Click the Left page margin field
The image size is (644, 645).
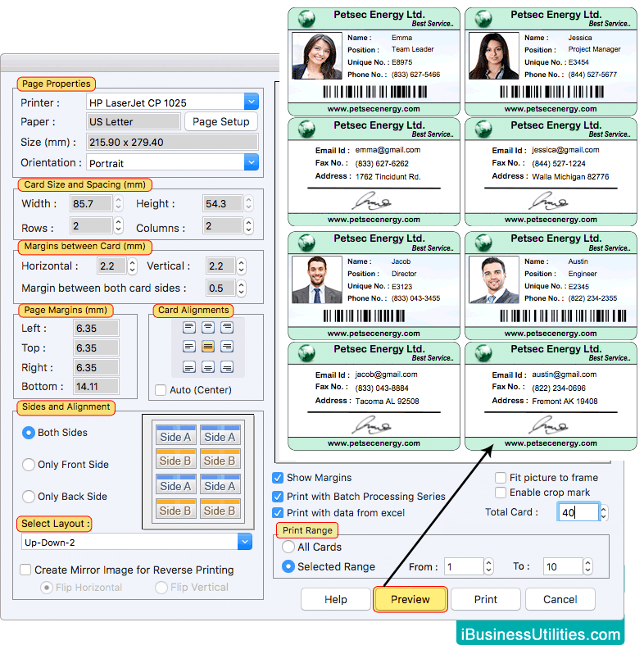pos(96,329)
